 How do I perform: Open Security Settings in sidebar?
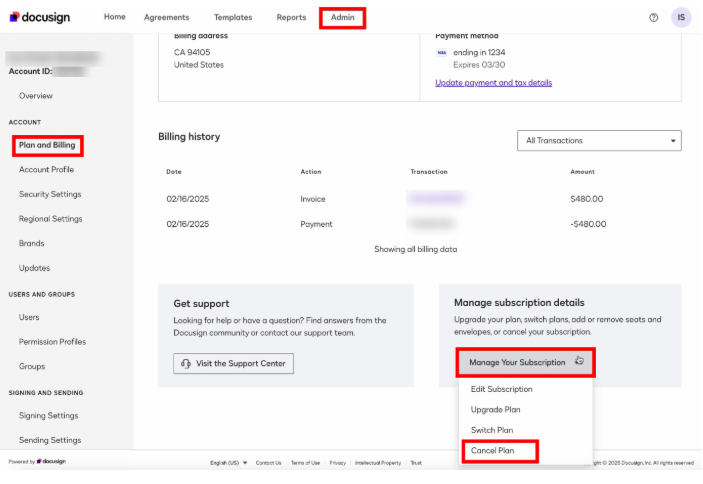tap(50, 194)
